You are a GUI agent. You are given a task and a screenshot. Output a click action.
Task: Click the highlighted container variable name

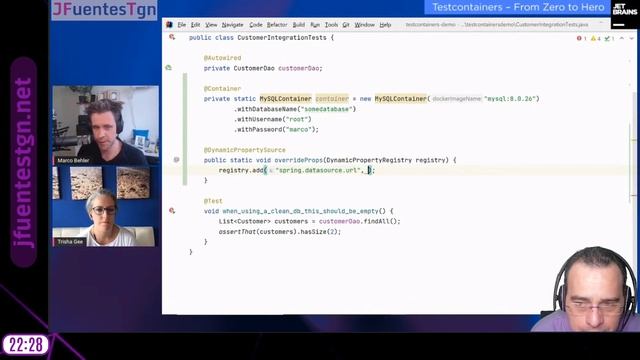click(x=332, y=99)
